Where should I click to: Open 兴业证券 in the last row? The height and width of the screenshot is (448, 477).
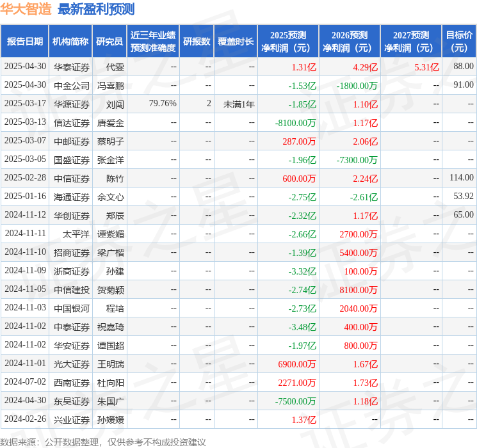72,420
